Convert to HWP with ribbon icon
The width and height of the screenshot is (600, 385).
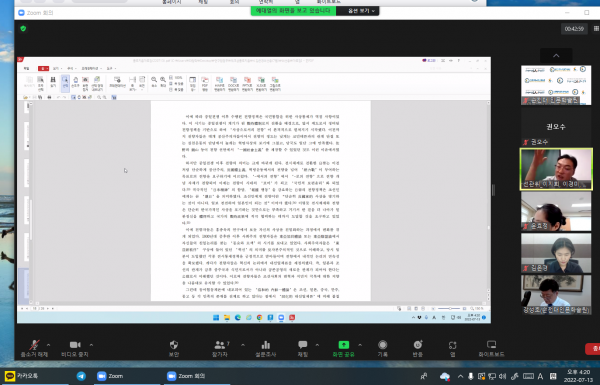pos(219,84)
